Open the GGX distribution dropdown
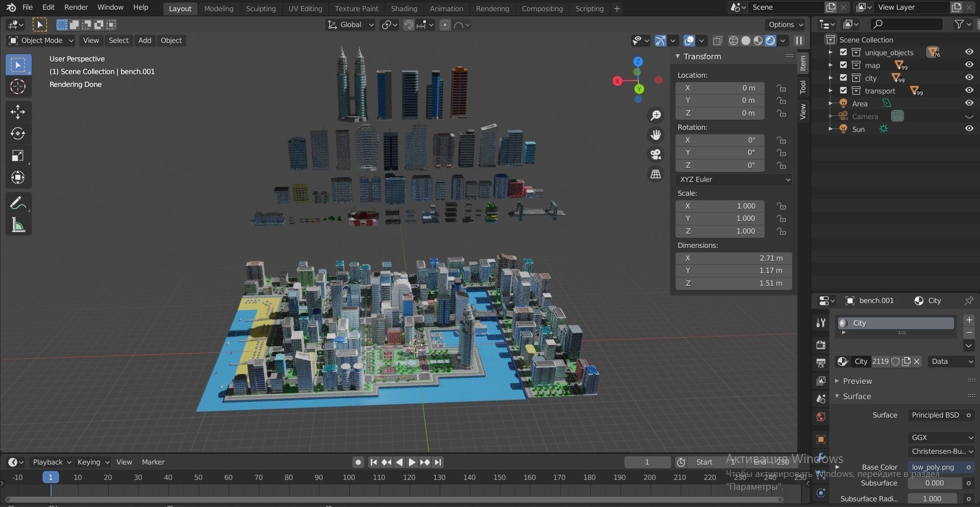This screenshot has height=507, width=980. point(942,437)
